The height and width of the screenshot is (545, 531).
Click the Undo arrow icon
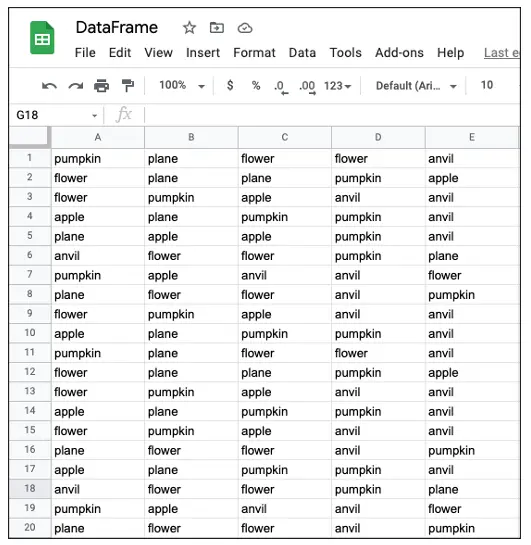click(x=49, y=86)
